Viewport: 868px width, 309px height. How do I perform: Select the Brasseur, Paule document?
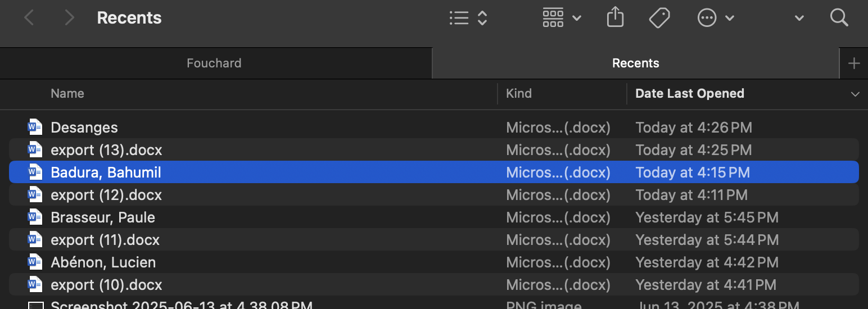coord(103,217)
